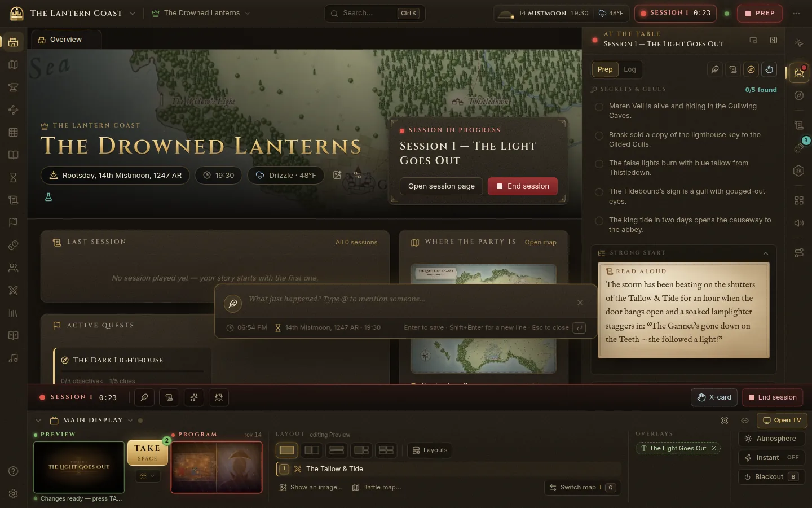Open the compass icon in the right rail
The image size is (812, 508).
click(799, 95)
